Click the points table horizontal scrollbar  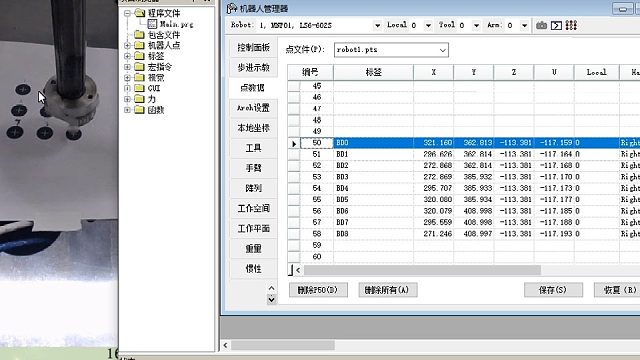point(422,270)
